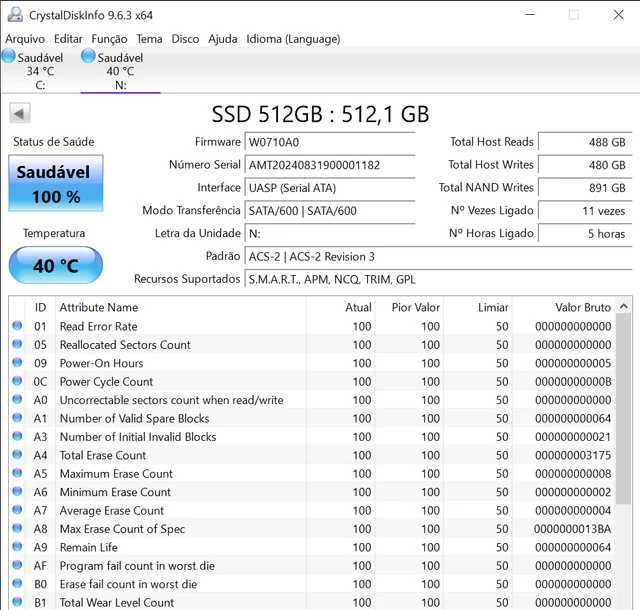The height and width of the screenshot is (610, 640).
Task: Click the scroll-up arrow of attribute list
Action: click(624, 306)
